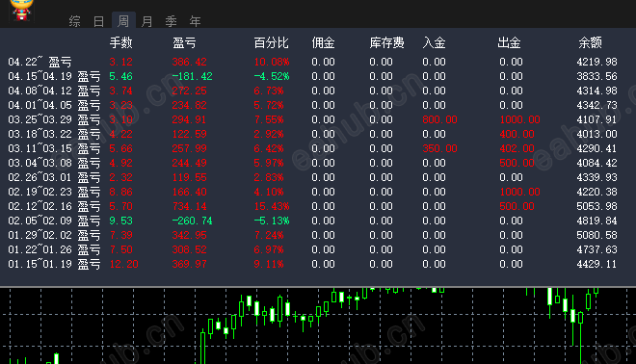
Task: Select the 01.15~01.19 盈亏 row label
Action: (x=54, y=264)
